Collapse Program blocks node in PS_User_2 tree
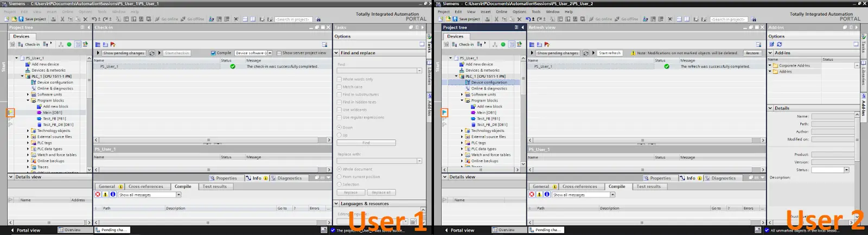 click(x=462, y=100)
